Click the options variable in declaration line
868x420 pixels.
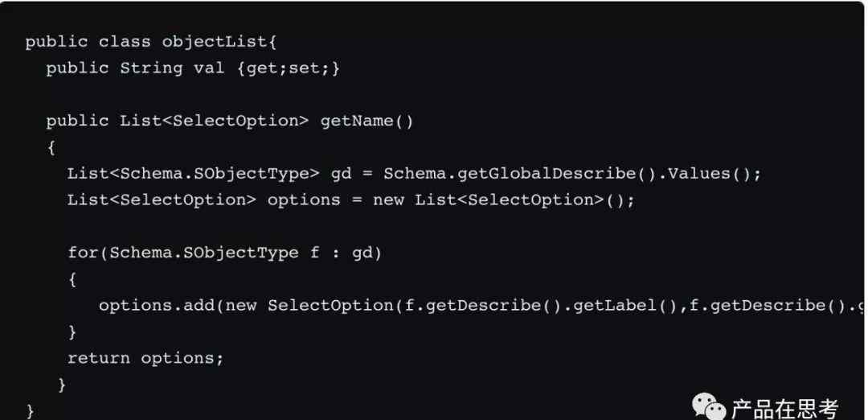click(303, 200)
